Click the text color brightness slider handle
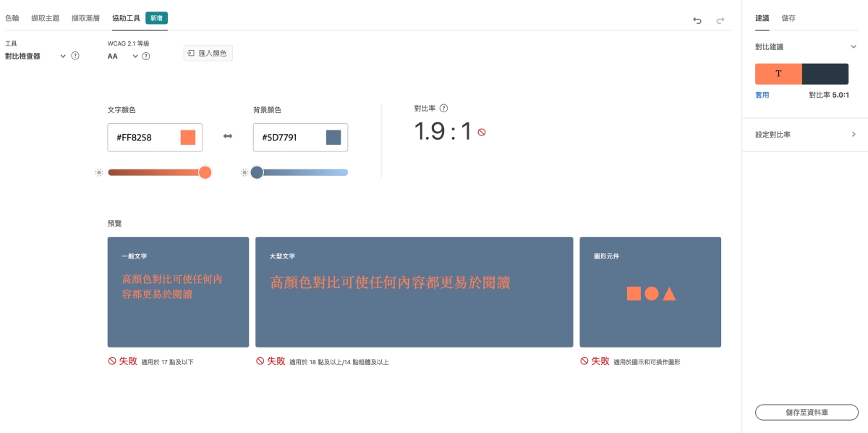The image size is (868, 433). click(205, 172)
